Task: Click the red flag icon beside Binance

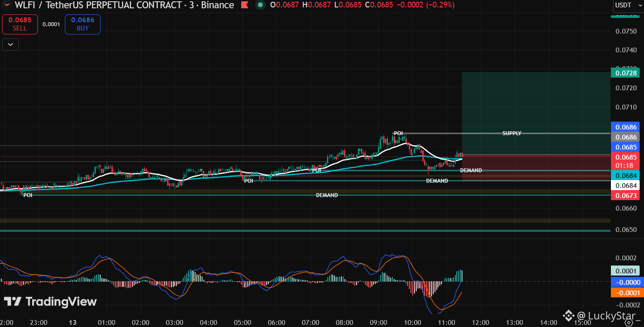Action: pos(245,5)
